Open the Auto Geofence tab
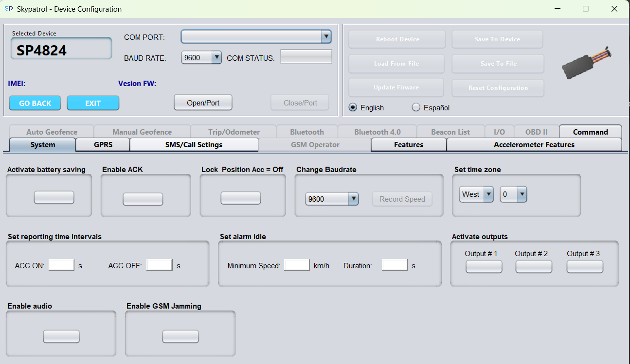 (52, 132)
